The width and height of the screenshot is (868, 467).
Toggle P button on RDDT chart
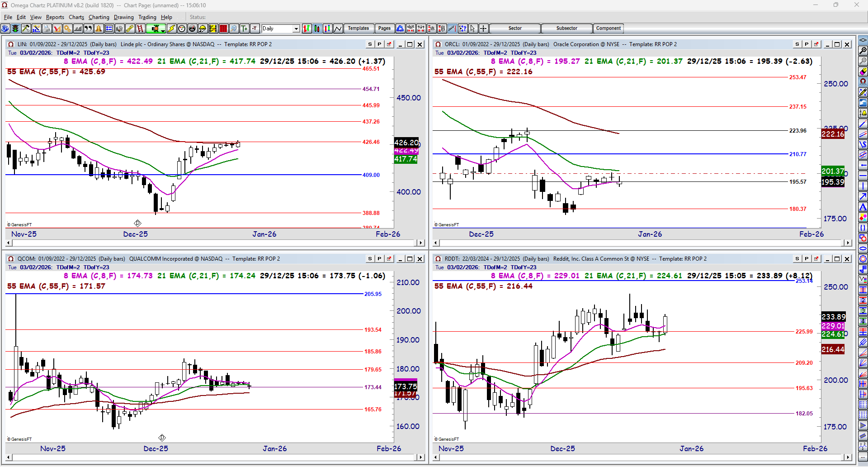pos(807,259)
